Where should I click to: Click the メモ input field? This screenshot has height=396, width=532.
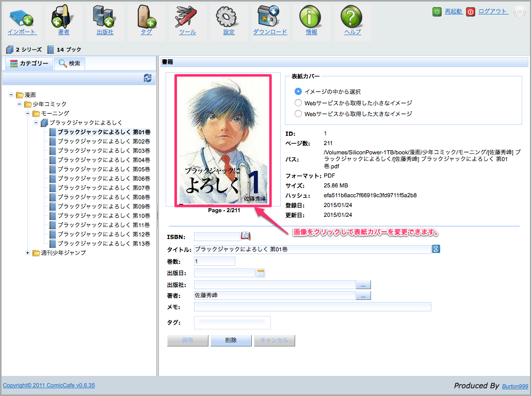point(313,307)
